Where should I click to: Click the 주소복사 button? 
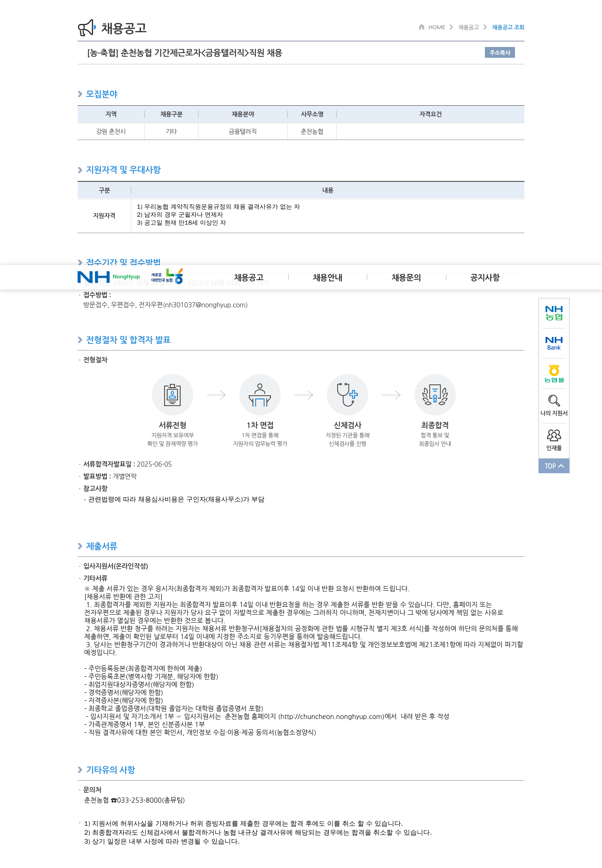[500, 53]
